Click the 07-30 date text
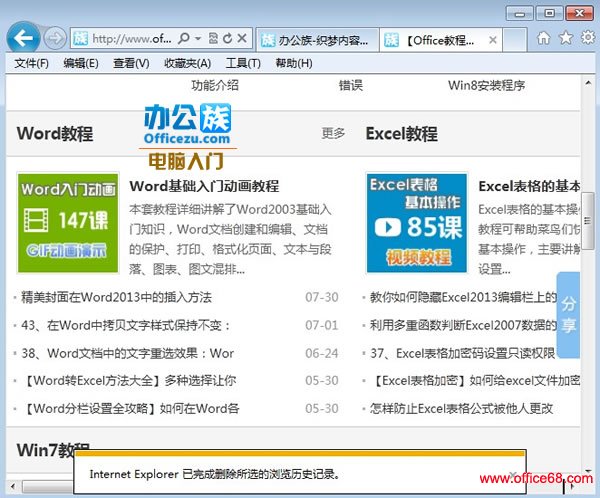600x498 pixels. tap(322, 297)
